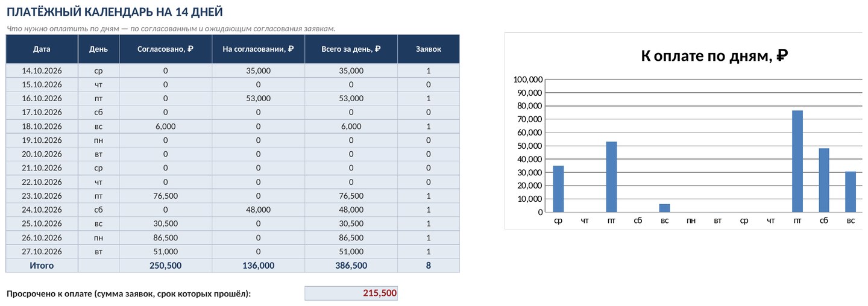The height and width of the screenshot is (306, 868).
Task: Select На согласовании value 48,000 for 24.10.2026
Action: pyautogui.click(x=258, y=210)
